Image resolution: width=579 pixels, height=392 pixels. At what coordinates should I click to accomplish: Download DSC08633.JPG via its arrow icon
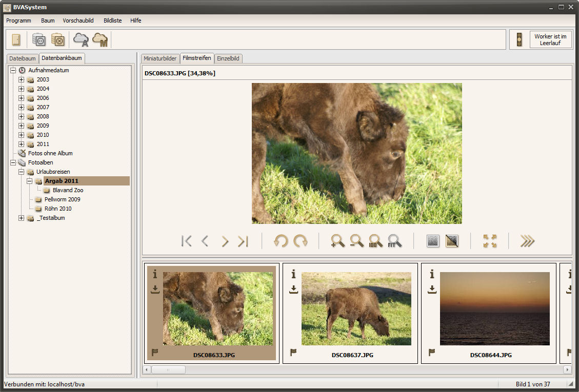pyautogui.click(x=155, y=290)
